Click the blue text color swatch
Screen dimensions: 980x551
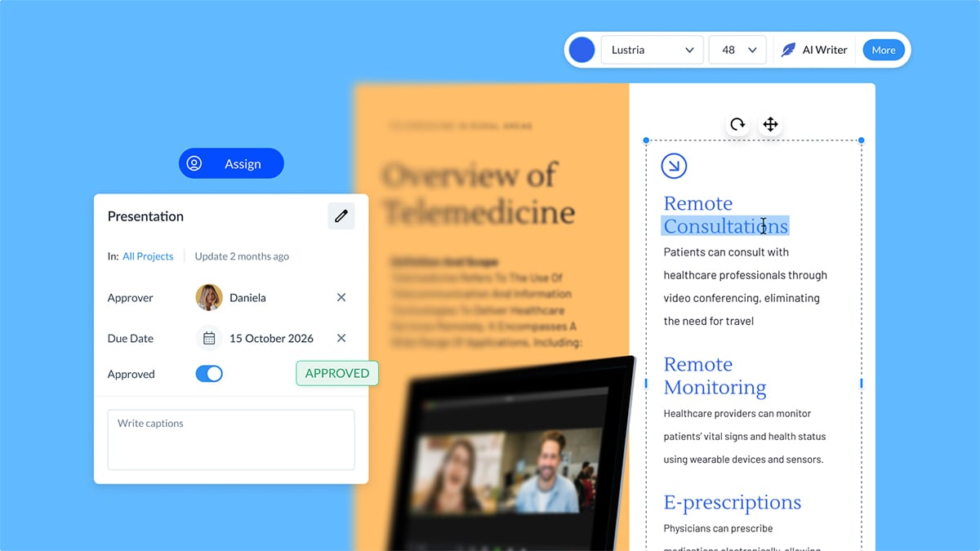click(581, 50)
